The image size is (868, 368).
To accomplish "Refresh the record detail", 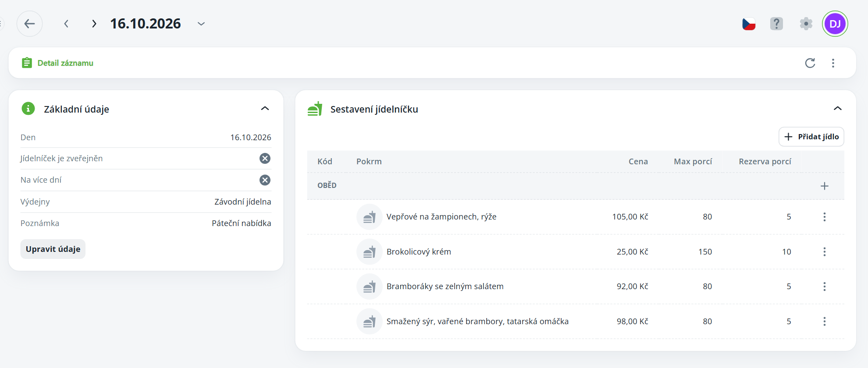I will [810, 63].
